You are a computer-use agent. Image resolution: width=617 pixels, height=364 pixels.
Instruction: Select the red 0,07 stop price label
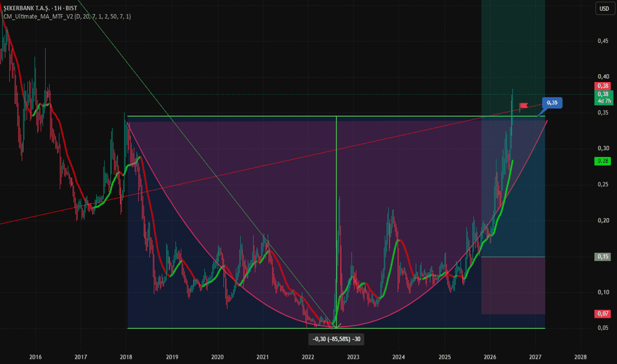click(x=602, y=314)
